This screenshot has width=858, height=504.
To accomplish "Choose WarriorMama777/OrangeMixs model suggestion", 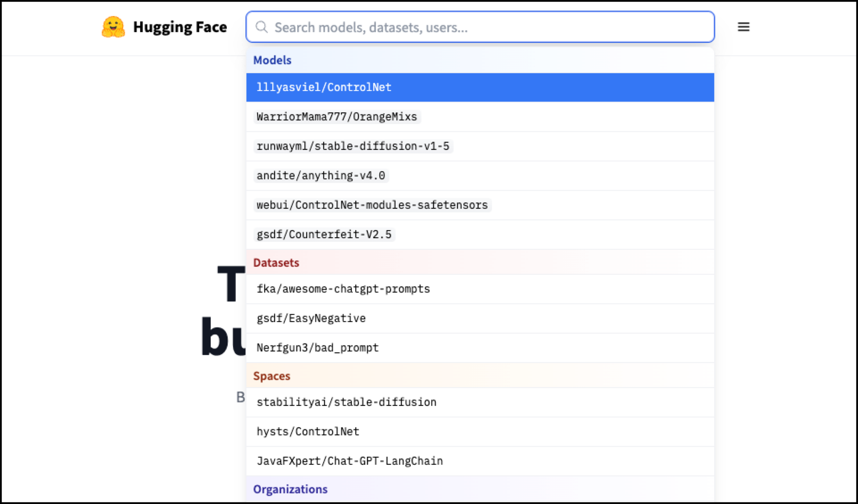I will pos(337,117).
